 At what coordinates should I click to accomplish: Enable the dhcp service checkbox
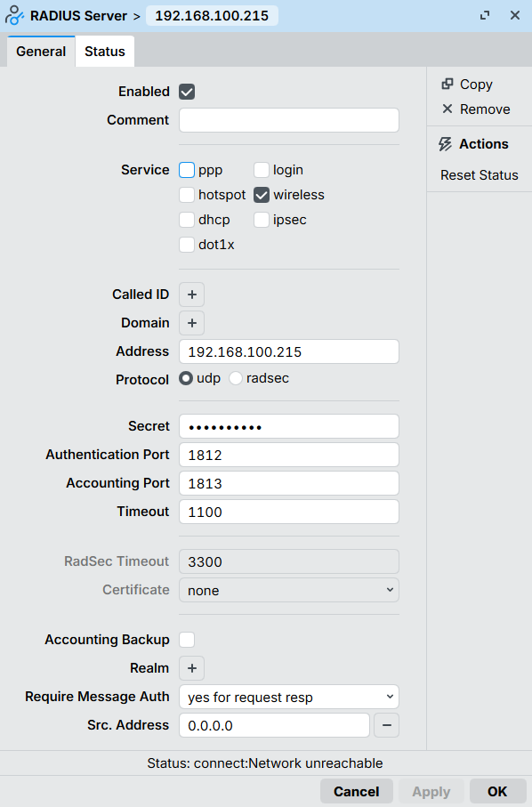click(x=186, y=220)
